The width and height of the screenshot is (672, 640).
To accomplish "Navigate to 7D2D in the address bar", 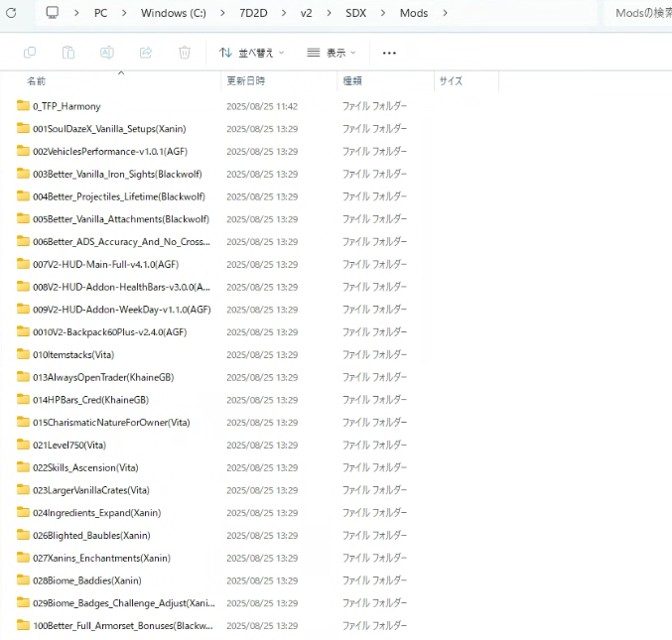I will pos(253,13).
